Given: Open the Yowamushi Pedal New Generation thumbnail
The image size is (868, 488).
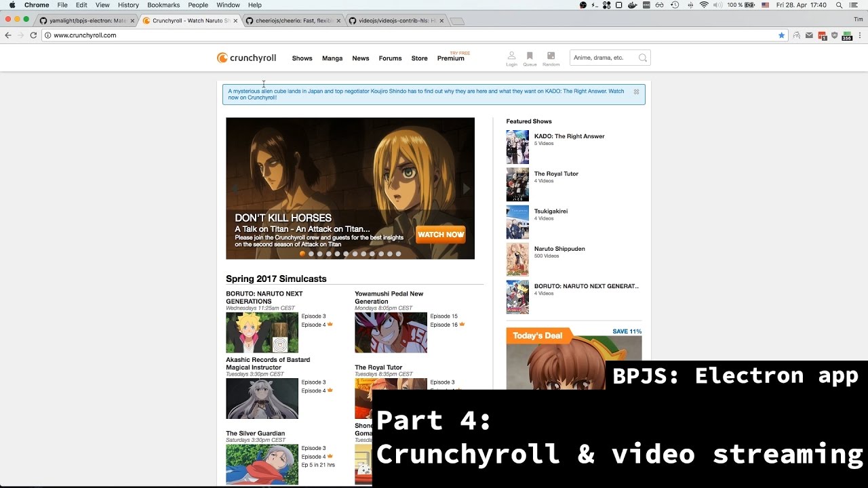Looking at the screenshot, I should coord(391,332).
